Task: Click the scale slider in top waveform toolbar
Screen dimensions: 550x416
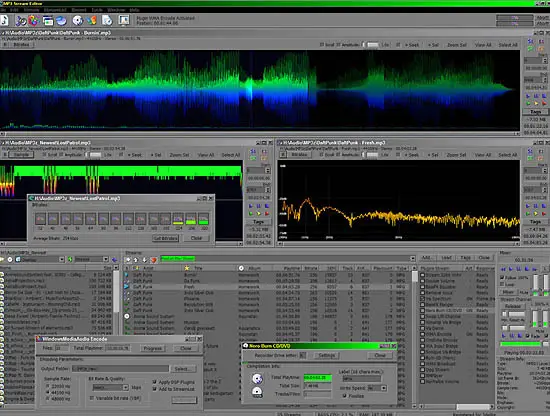Action: (371, 45)
